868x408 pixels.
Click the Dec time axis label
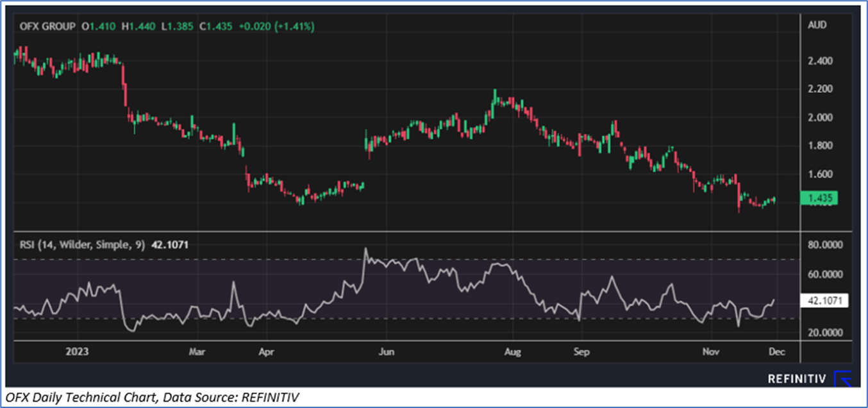(x=776, y=352)
